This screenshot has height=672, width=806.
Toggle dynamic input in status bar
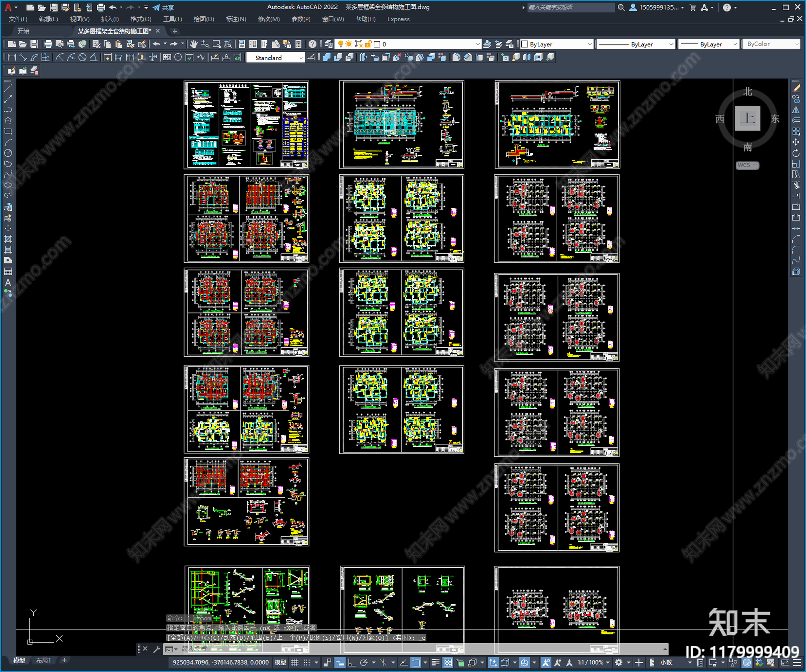340,662
